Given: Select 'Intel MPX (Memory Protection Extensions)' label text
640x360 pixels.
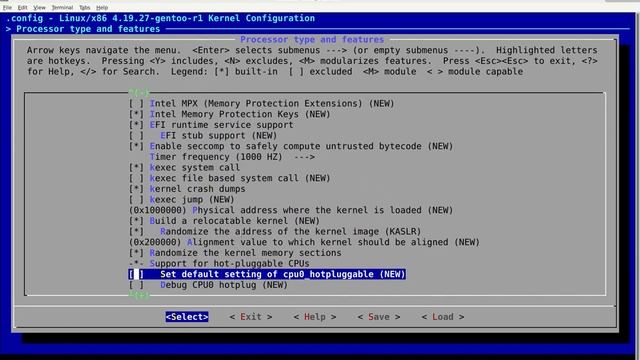Looking at the screenshot, I should coord(256,103).
